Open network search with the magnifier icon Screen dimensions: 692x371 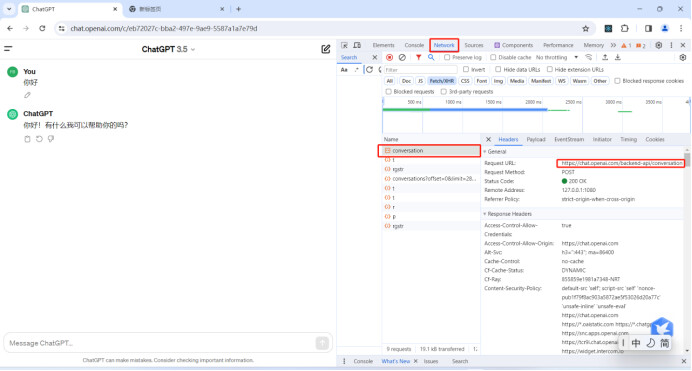pos(431,57)
